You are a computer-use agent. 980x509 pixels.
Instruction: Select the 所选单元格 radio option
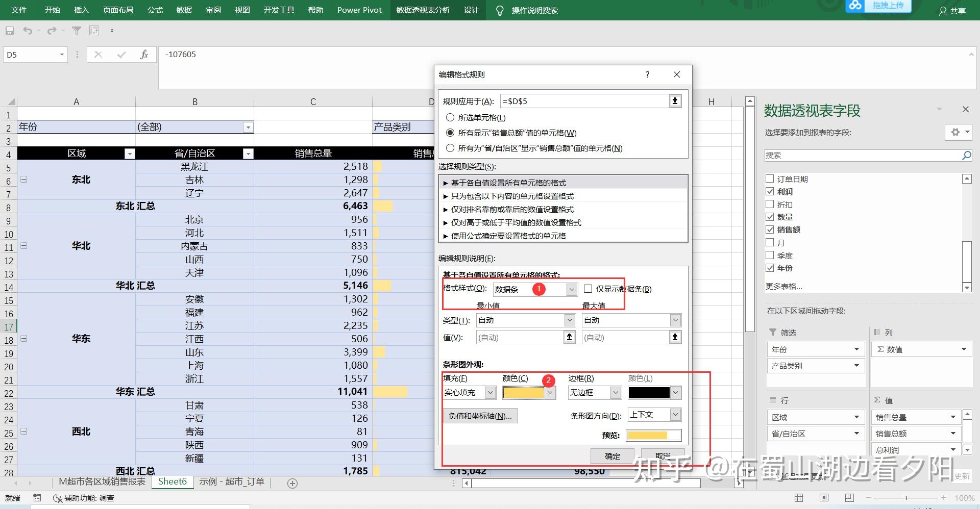(450, 117)
